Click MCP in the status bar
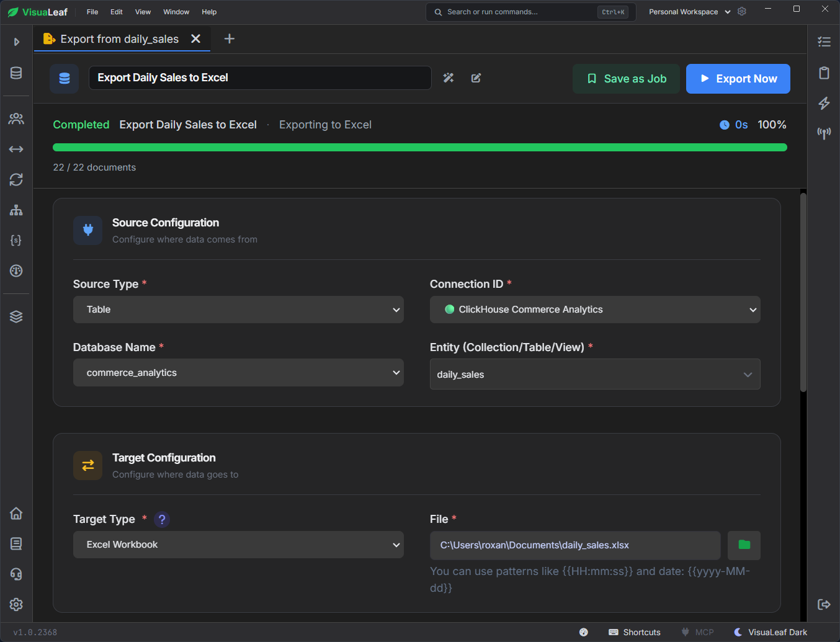The width and height of the screenshot is (840, 642). tap(698, 632)
